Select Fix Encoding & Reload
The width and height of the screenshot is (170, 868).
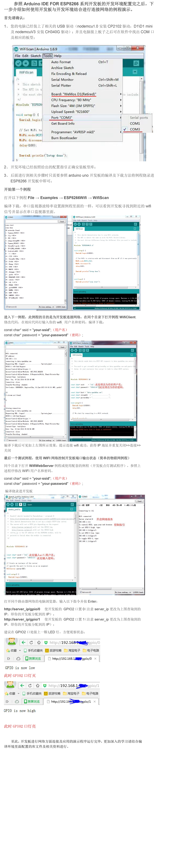[82, 74]
